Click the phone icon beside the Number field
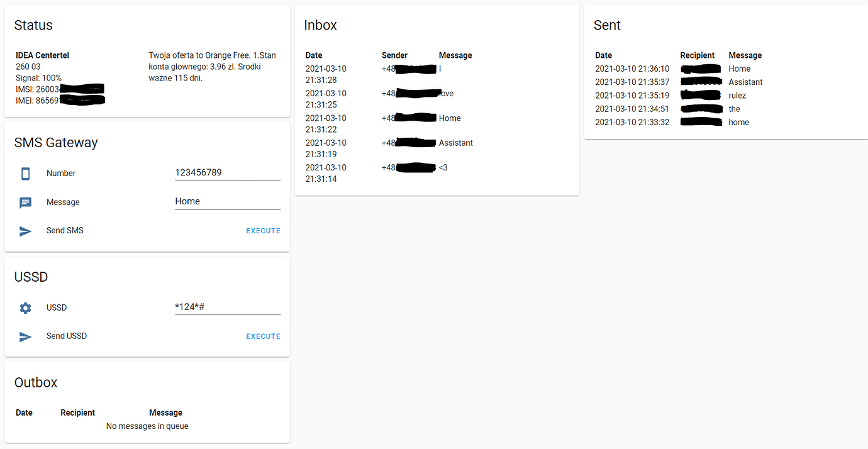The image size is (868, 449). click(25, 173)
